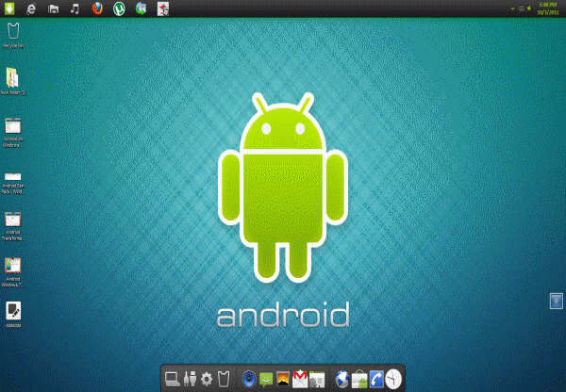Select the Android on Windows desktop shortcut
Screen dimensions: 566x392
pos(13,133)
